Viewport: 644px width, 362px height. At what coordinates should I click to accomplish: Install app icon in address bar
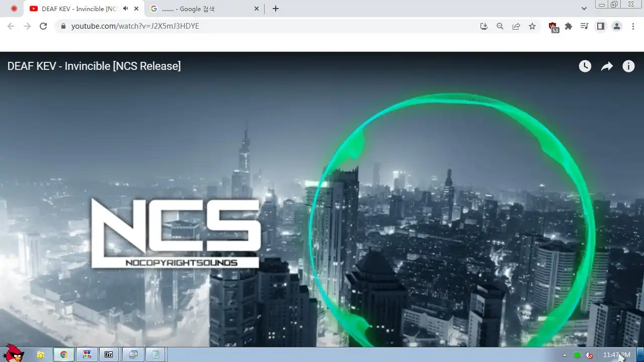click(484, 26)
